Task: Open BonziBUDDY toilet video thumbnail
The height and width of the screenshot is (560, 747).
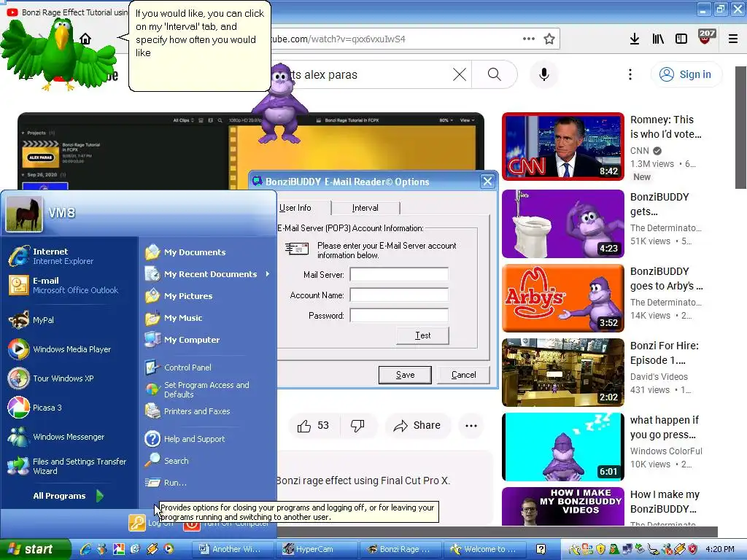Action: tap(562, 224)
